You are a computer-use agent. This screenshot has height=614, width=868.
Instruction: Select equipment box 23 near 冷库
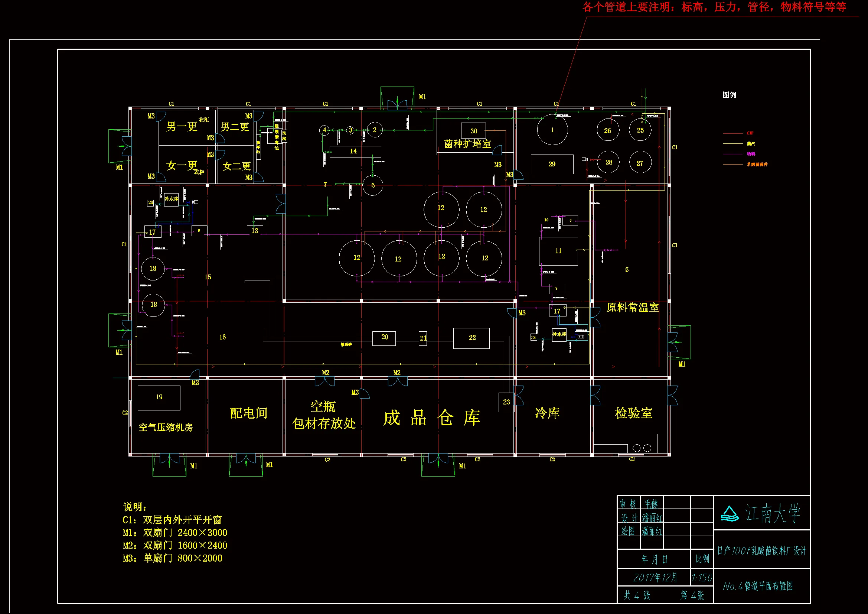(506, 402)
